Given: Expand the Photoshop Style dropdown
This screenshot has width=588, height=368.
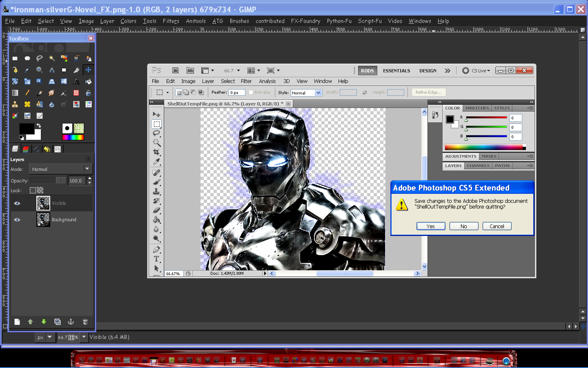Looking at the screenshot, I should coord(318,93).
